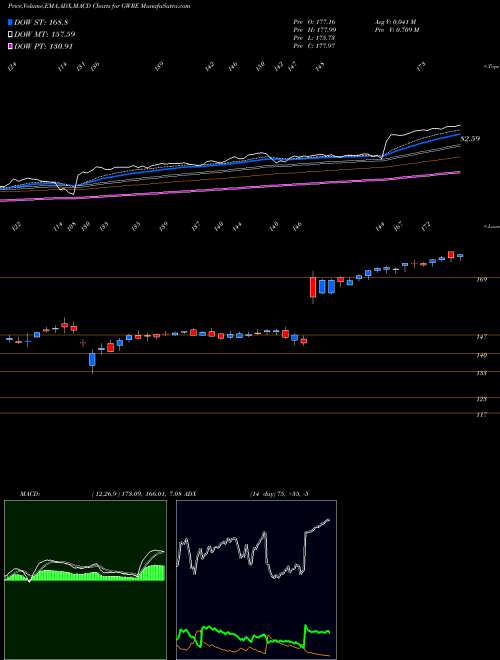Screen dimensions: 500x660
Task: Click the Avg V: 0.941 M value
Action: tap(395, 22)
